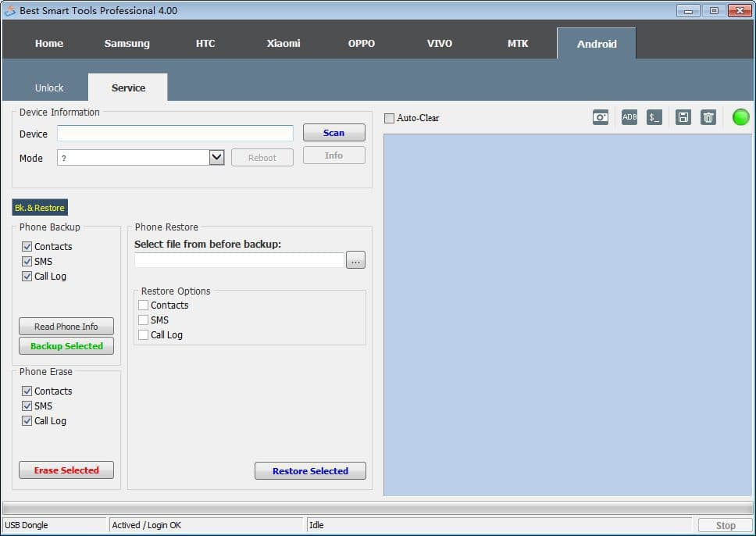Viewport: 756px width, 536px height.
Task: Click the Stop button in status bar
Action: (726, 525)
